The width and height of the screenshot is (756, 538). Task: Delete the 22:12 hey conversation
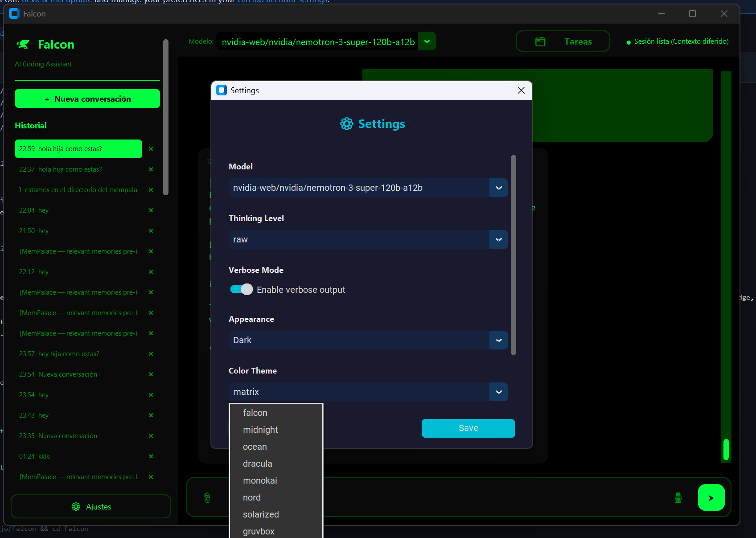click(x=151, y=272)
